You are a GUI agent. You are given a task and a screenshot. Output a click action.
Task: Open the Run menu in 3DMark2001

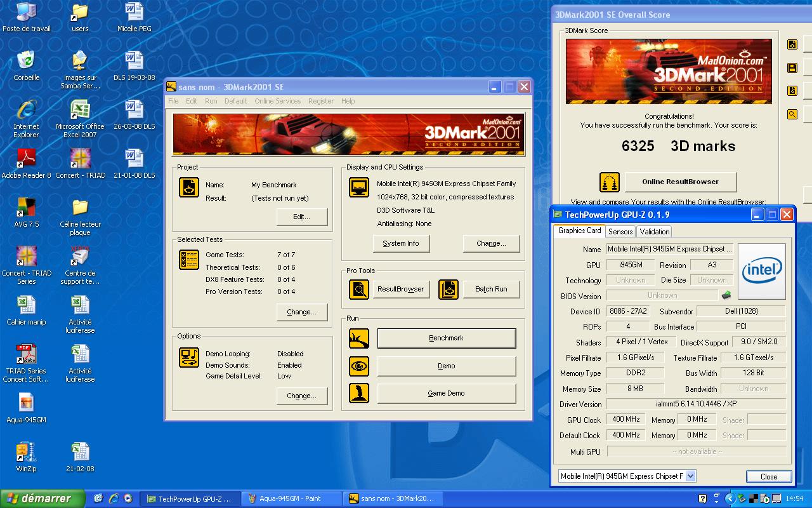211,101
